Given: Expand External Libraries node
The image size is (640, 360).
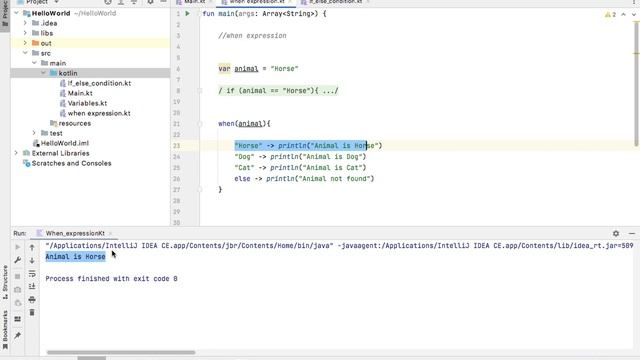Looking at the screenshot, I should coord(16,153).
